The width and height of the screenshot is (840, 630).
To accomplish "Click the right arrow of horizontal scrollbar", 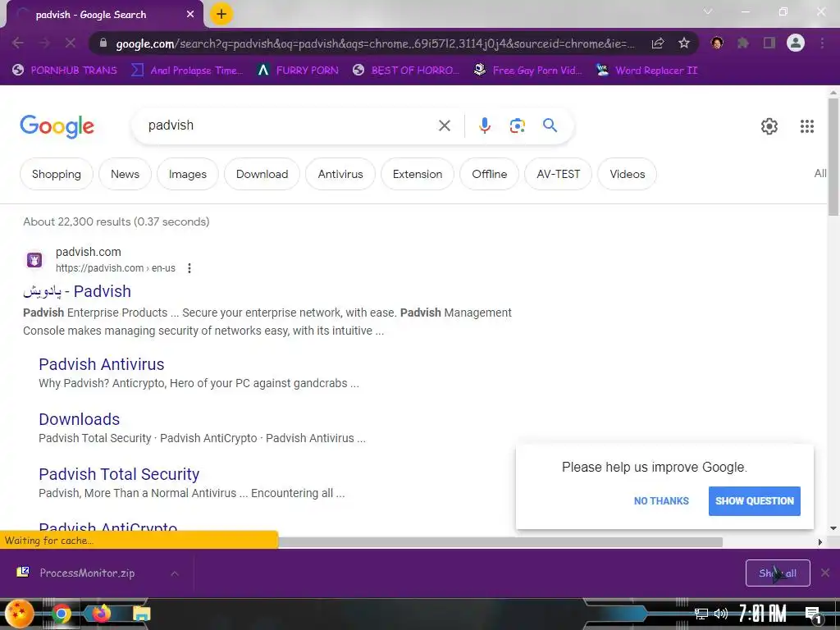I will [820, 542].
